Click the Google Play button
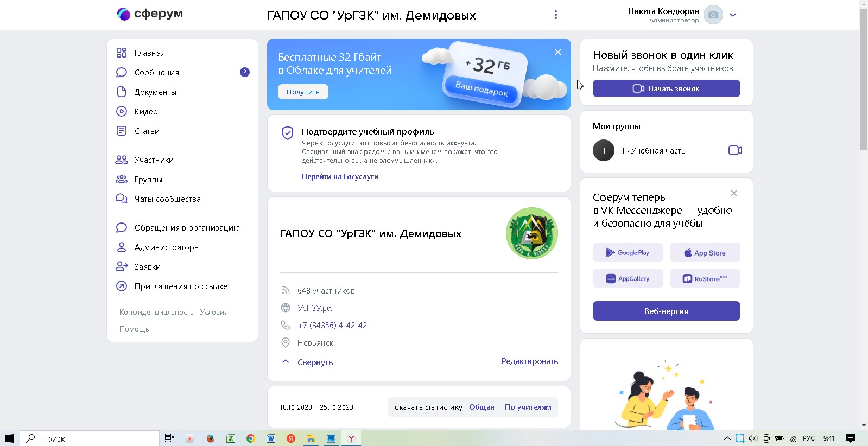The image size is (868, 446). (x=628, y=252)
